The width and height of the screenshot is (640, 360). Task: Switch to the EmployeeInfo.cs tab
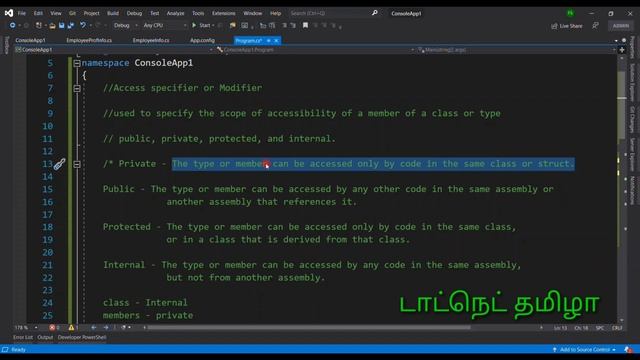tap(151, 40)
